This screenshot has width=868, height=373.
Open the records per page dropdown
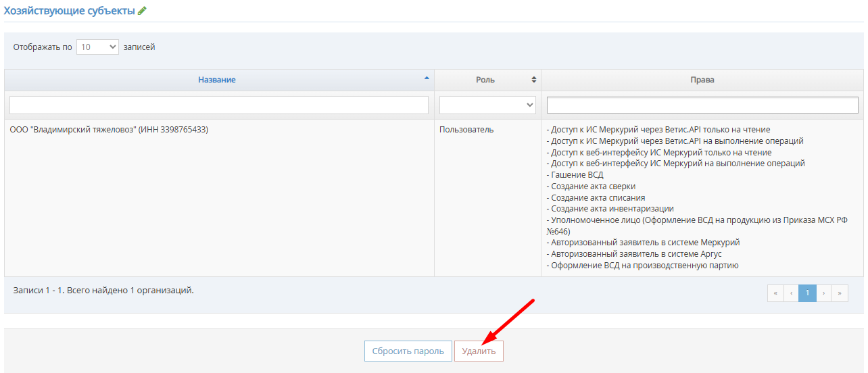tap(97, 47)
